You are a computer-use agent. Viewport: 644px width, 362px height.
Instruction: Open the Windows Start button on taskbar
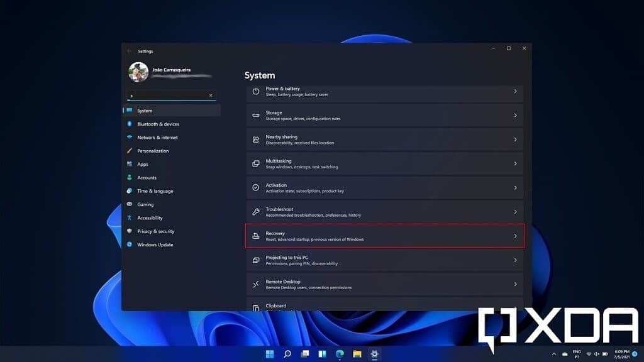[270, 354]
